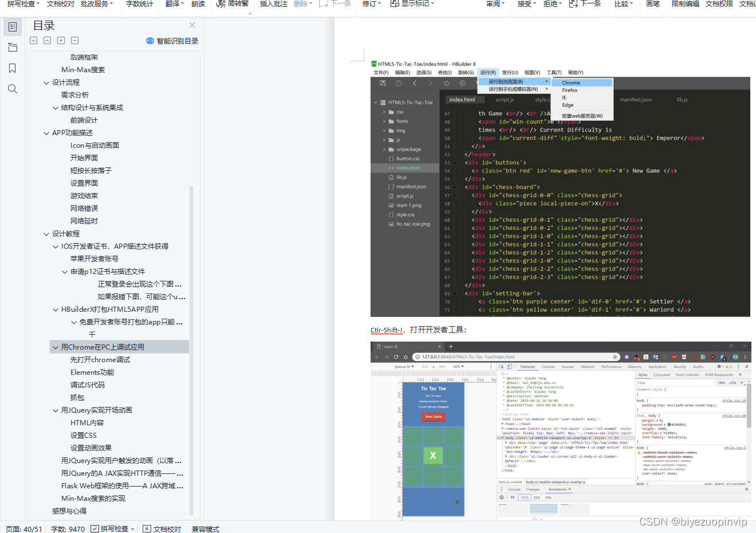Open the bookmark sidebar icon
Viewport: 756px width, 533px height.
(x=13, y=68)
